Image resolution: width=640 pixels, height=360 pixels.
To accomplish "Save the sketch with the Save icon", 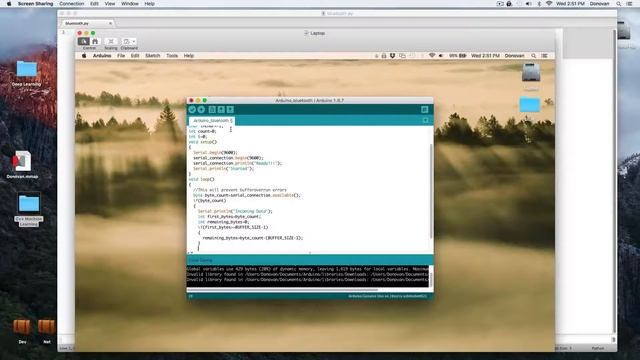I will click(x=230, y=109).
